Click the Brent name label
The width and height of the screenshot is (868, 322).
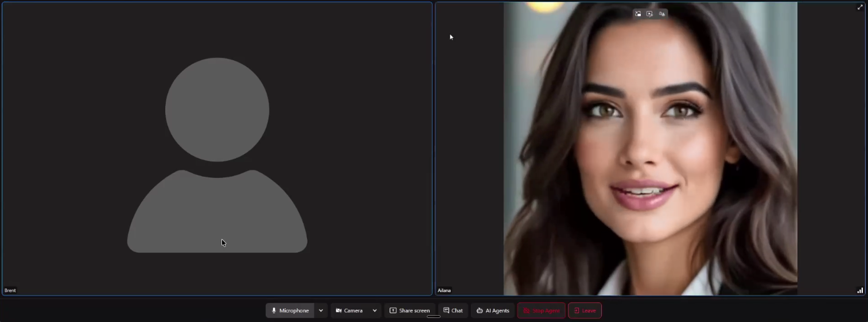tap(10, 290)
